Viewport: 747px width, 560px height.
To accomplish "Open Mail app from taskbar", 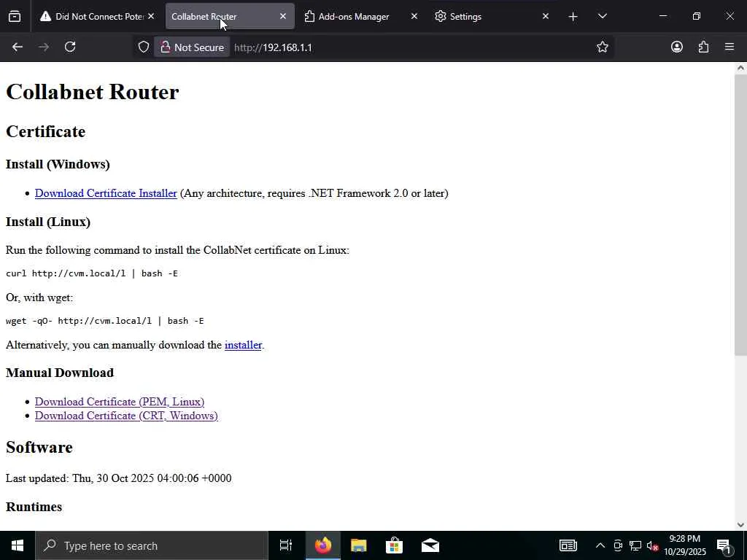I will click(x=430, y=545).
